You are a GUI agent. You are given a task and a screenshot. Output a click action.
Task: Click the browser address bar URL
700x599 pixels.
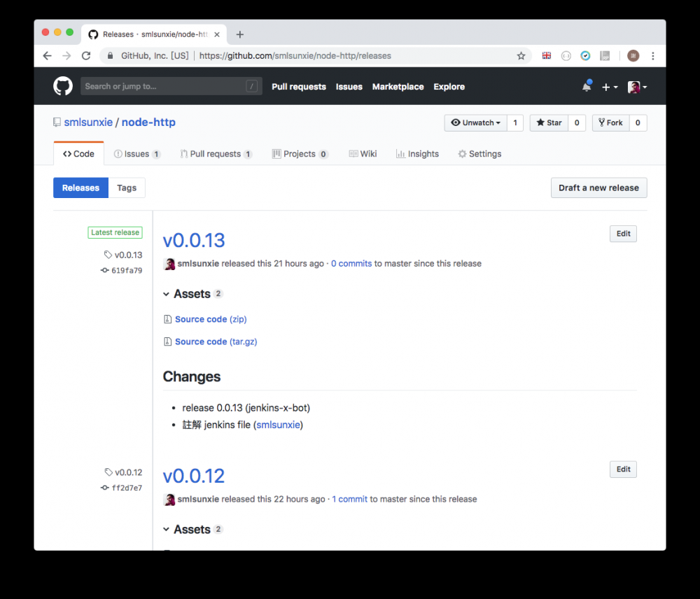(x=295, y=56)
